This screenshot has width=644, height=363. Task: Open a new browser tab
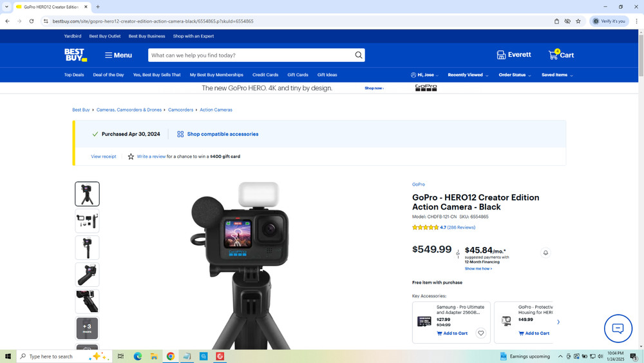tap(98, 7)
